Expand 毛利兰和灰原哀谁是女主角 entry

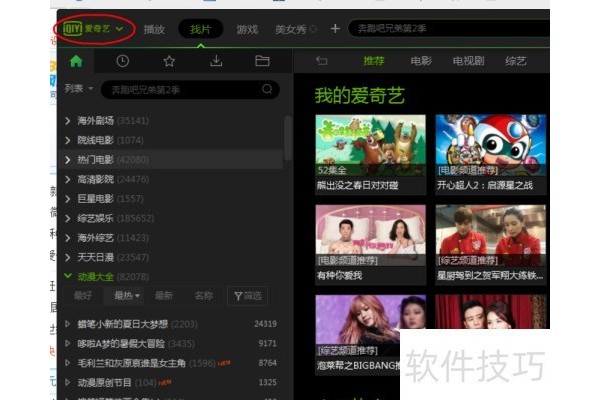(68, 363)
